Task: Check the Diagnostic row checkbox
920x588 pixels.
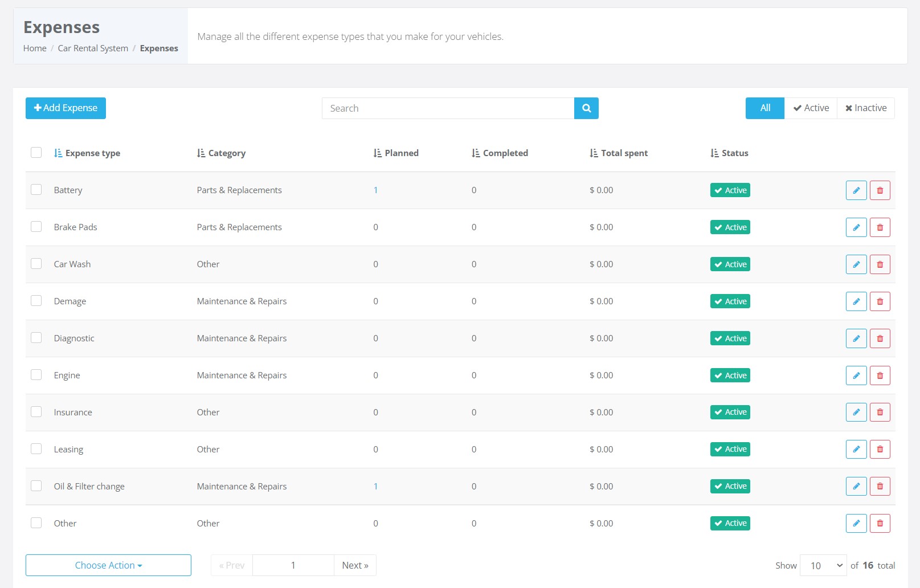Action: coord(36,338)
